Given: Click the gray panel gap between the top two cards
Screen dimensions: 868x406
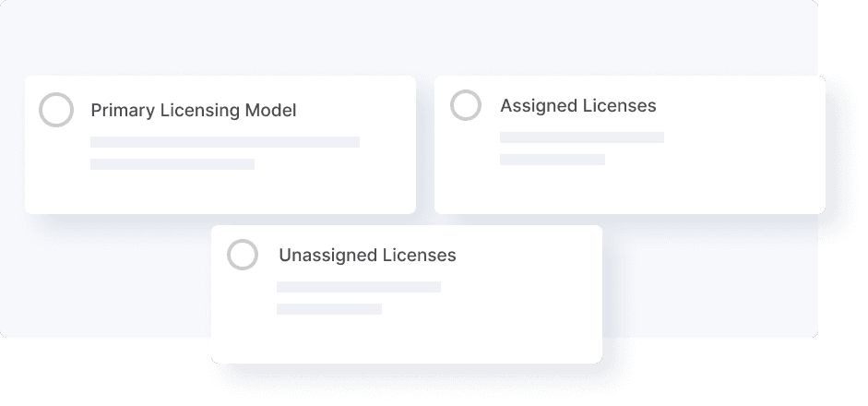Looking at the screenshot, I should click(x=425, y=138).
